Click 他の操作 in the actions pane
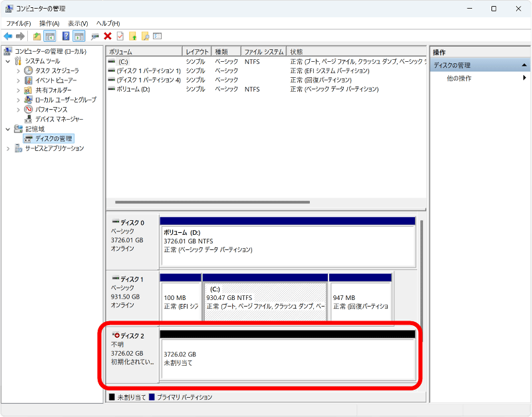The height and width of the screenshot is (417, 532). coord(459,78)
